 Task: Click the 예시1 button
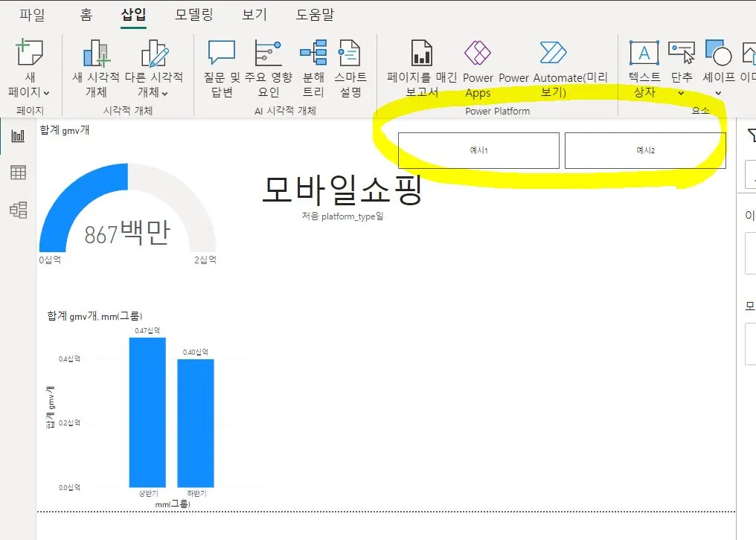point(478,150)
